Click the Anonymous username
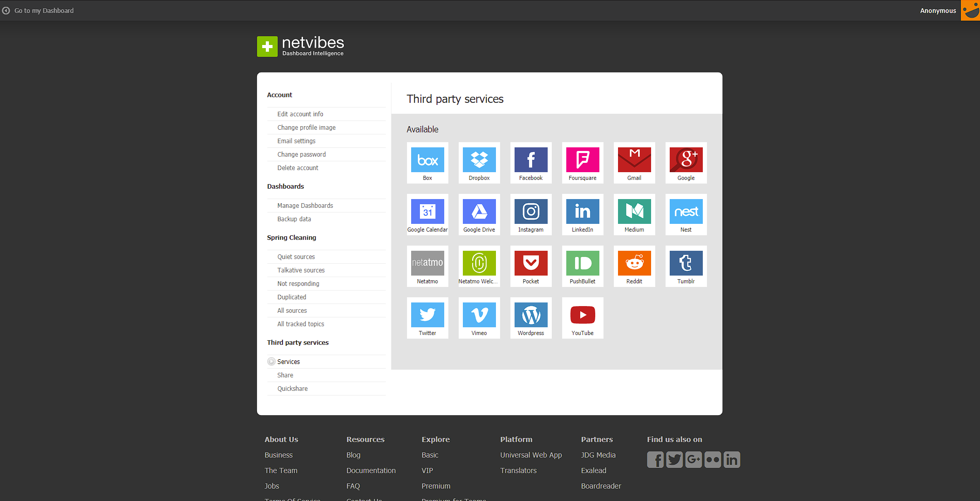The height and width of the screenshot is (501, 980). click(938, 10)
